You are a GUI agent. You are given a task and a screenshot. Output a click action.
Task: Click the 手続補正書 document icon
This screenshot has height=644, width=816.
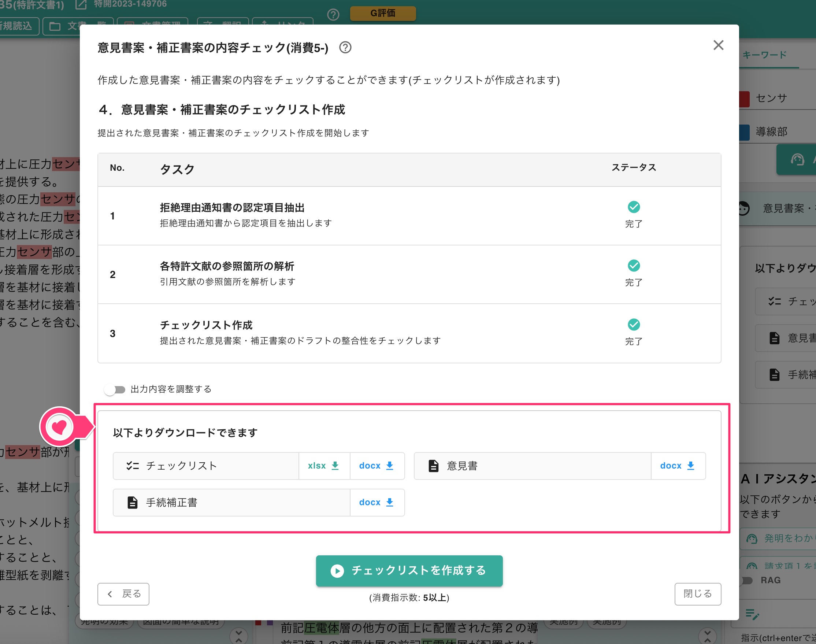click(132, 502)
